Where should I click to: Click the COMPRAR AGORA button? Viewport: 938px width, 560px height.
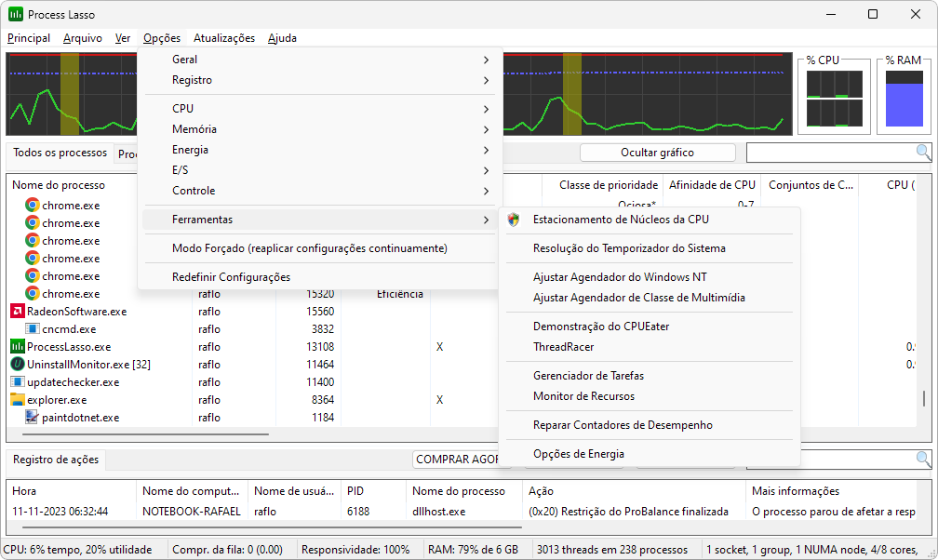tap(456, 459)
